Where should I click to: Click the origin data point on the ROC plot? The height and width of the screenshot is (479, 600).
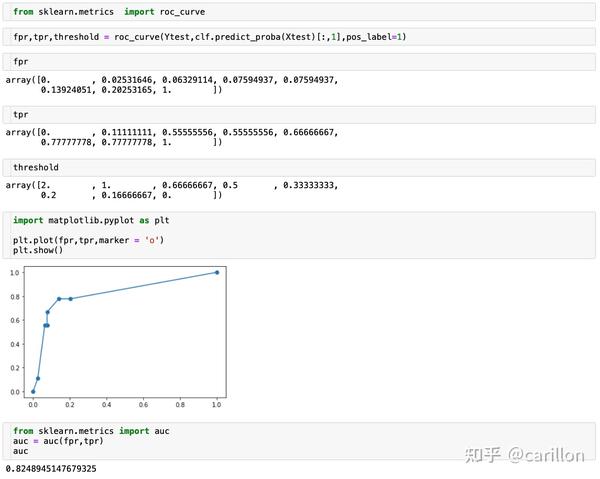pyautogui.click(x=33, y=391)
